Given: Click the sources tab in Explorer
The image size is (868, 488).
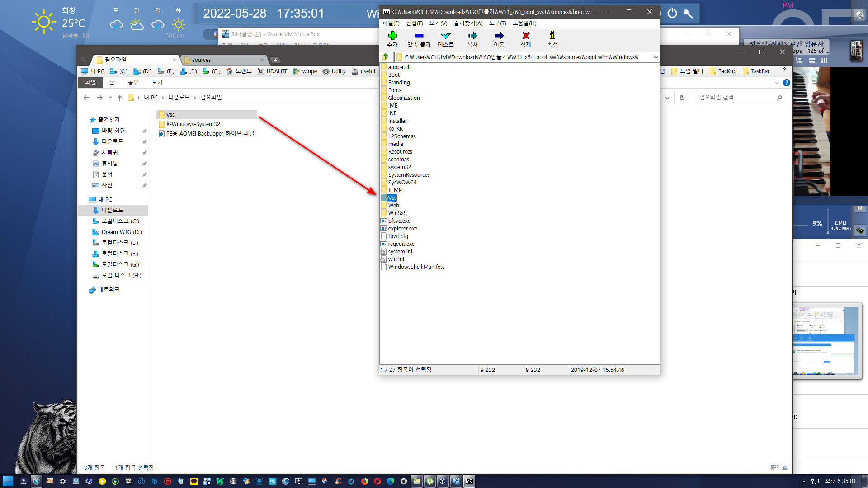Looking at the screenshot, I should 220,59.
